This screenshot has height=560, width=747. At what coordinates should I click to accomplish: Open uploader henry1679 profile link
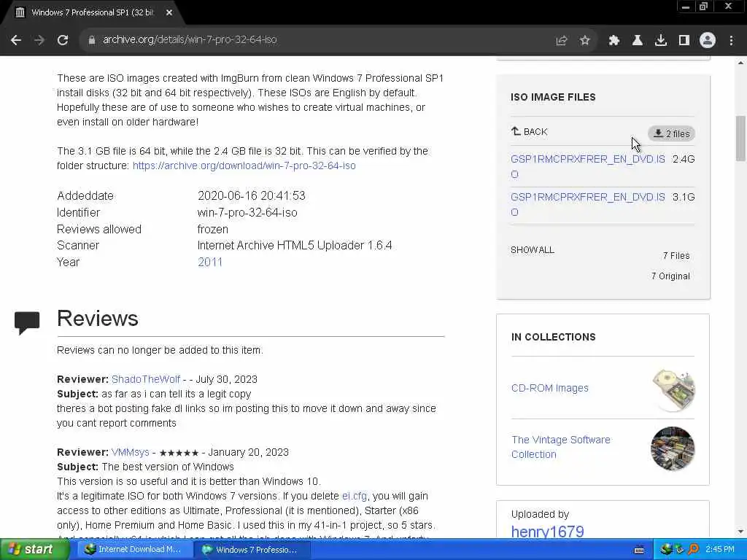point(547,532)
